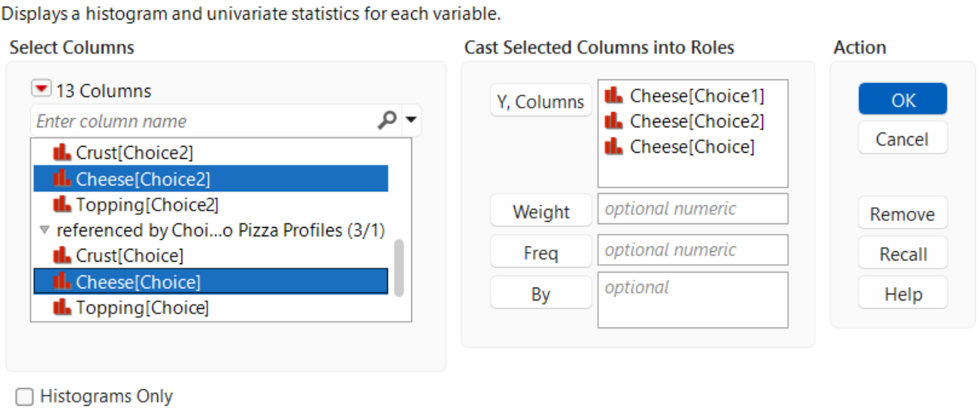
Task: Click the Remove button
Action: pyautogui.click(x=902, y=214)
